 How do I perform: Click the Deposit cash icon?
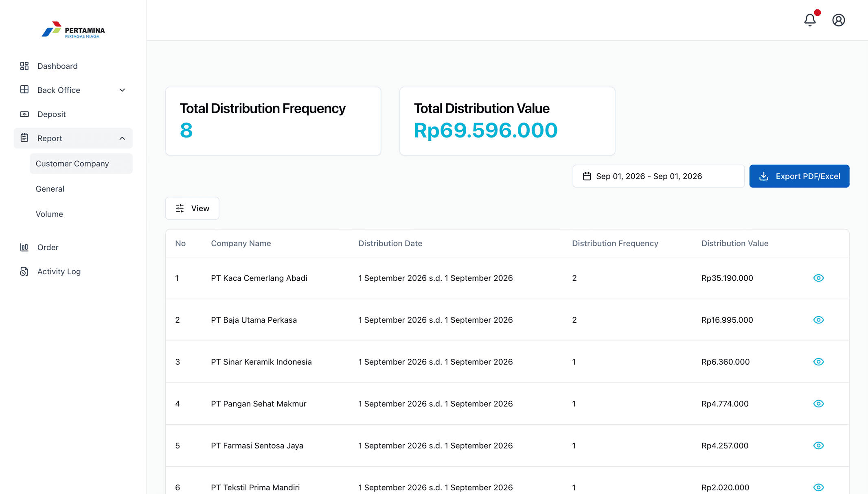[24, 114]
